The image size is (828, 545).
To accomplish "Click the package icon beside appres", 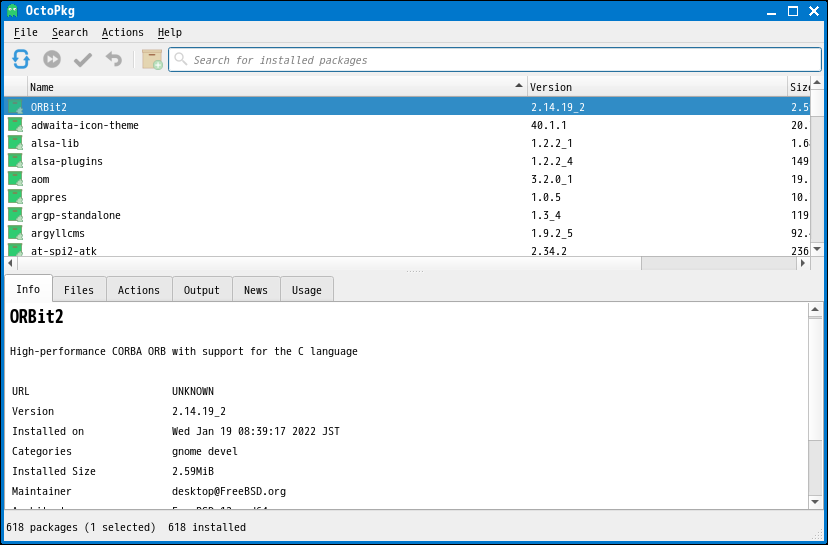I will 15,196.
